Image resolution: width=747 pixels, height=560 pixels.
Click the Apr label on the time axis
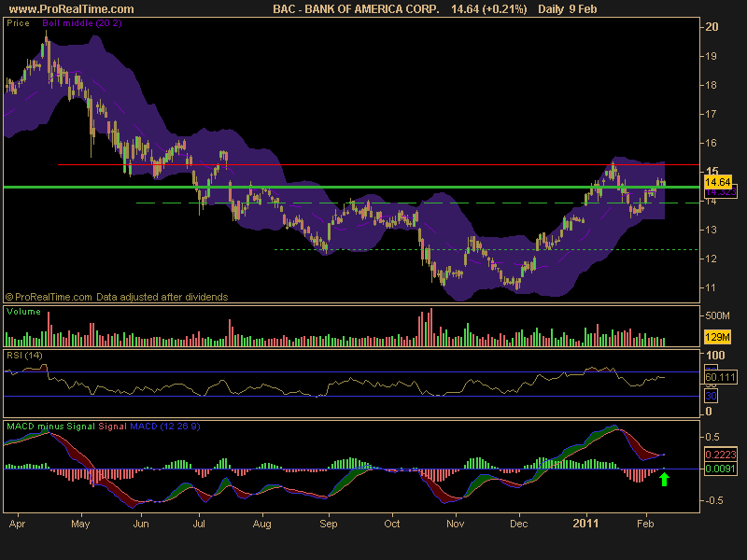tap(17, 525)
